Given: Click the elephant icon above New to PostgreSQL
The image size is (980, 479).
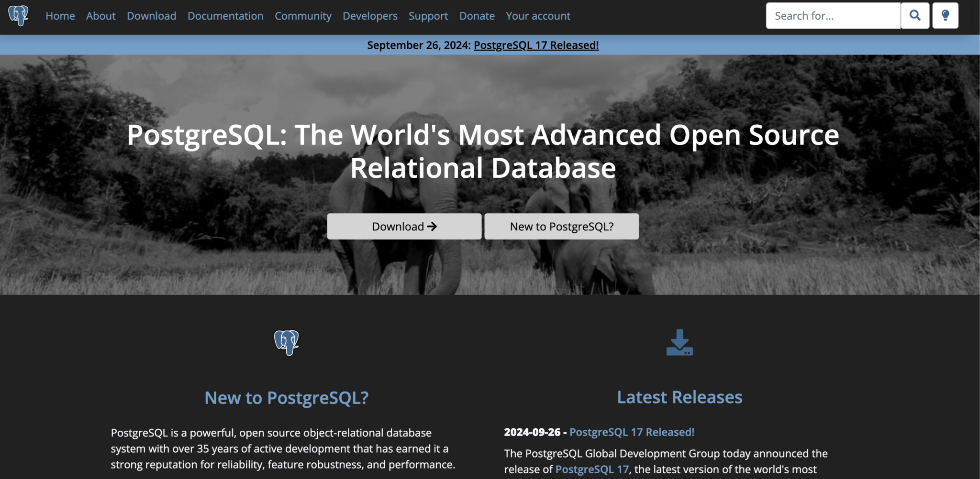Looking at the screenshot, I should [x=286, y=343].
